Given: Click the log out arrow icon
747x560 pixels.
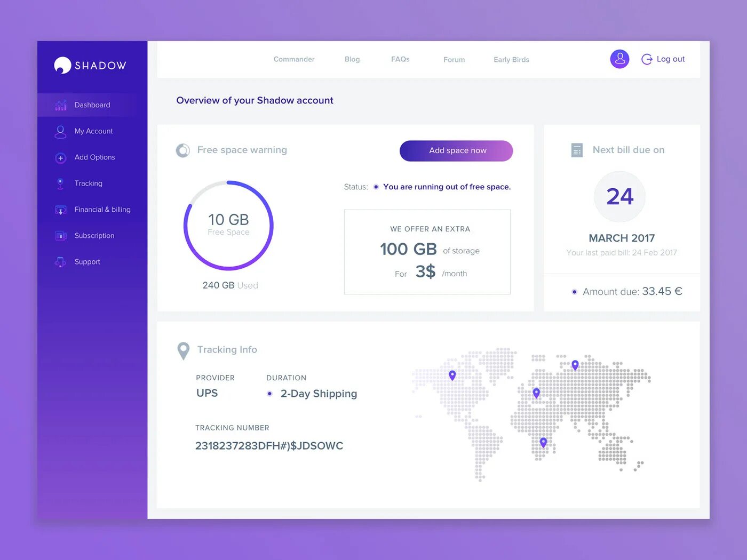Looking at the screenshot, I should [647, 59].
